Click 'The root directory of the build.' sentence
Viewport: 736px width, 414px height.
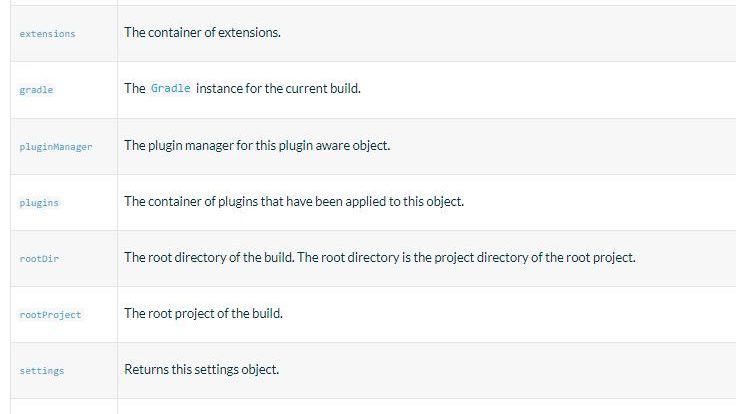[x=209, y=257]
